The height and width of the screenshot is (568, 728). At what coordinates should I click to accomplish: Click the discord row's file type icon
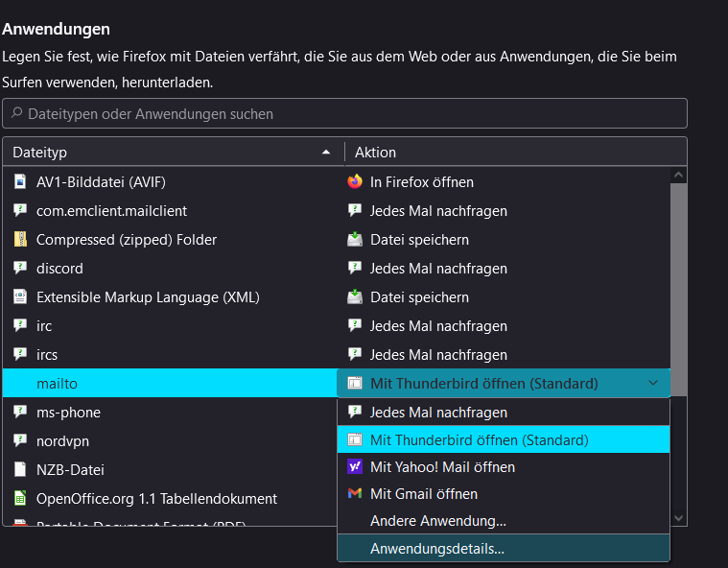(20, 268)
